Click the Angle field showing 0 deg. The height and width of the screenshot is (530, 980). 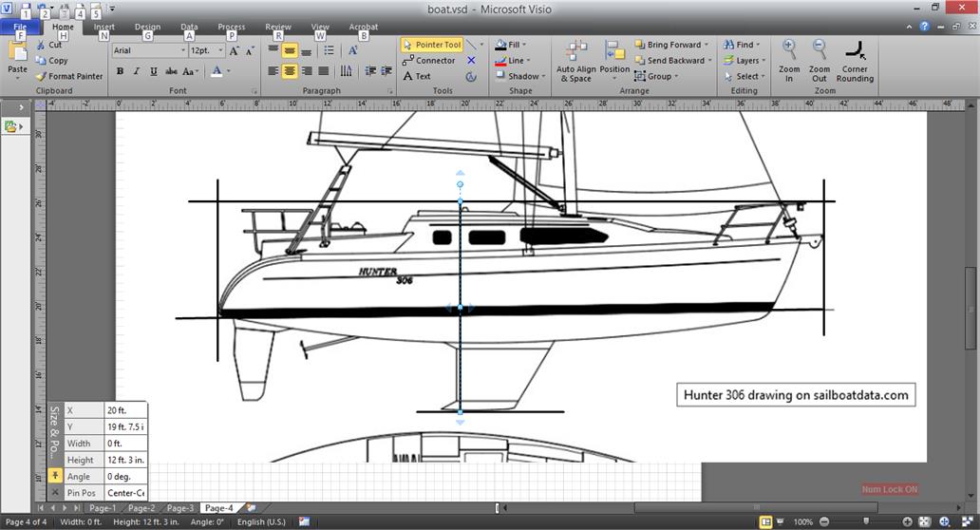pyautogui.click(x=125, y=476)
